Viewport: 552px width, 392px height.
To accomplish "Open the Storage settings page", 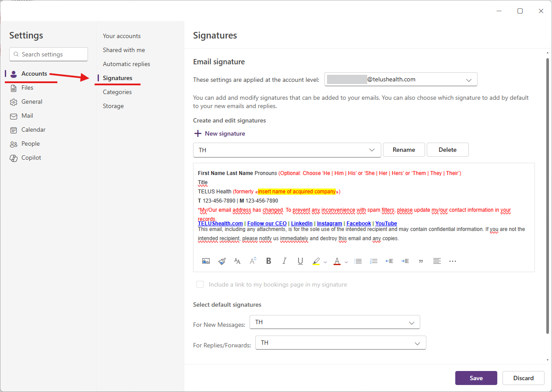I will [x=113, y=106].
